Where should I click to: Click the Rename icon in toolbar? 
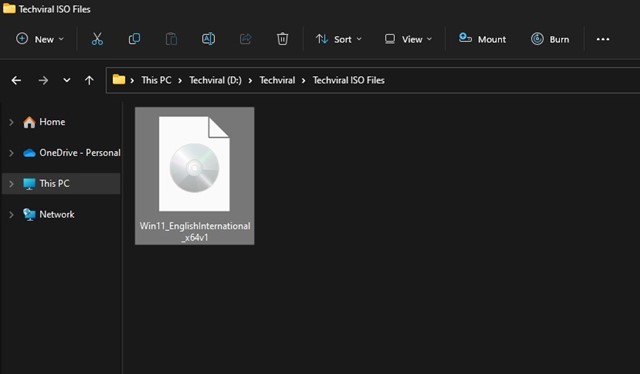click(x=208, y=39)
